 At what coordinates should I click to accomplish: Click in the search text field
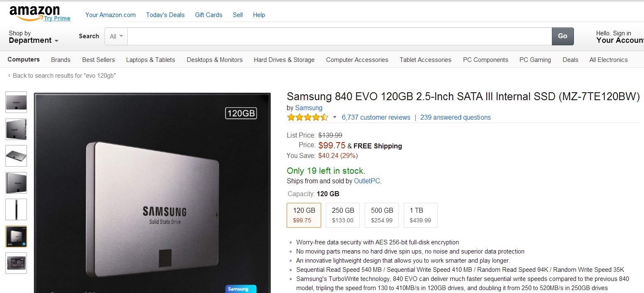(x=339, y=37)
